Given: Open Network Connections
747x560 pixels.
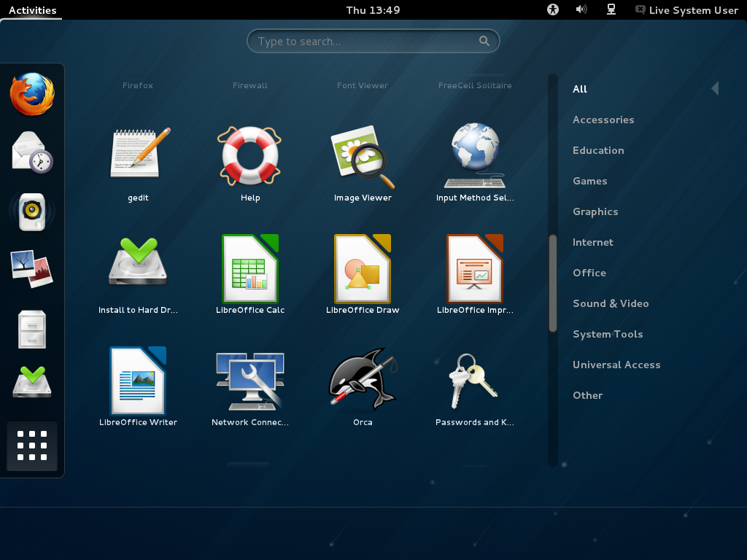Looking at the screenshot, I should pyautogui.click(x=250, y=388).
